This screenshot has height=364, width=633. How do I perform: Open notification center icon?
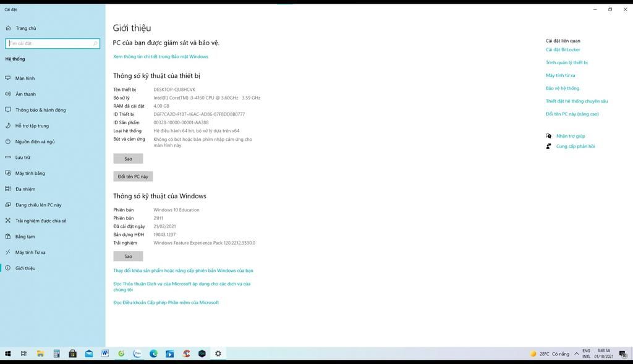click(x=623, y=354)
